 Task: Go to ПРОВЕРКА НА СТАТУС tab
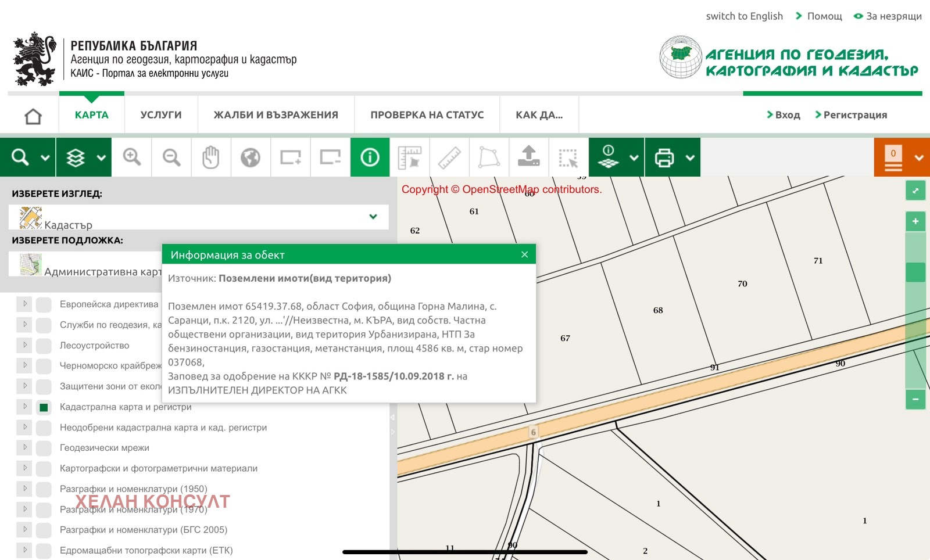(x=427, y=115)
